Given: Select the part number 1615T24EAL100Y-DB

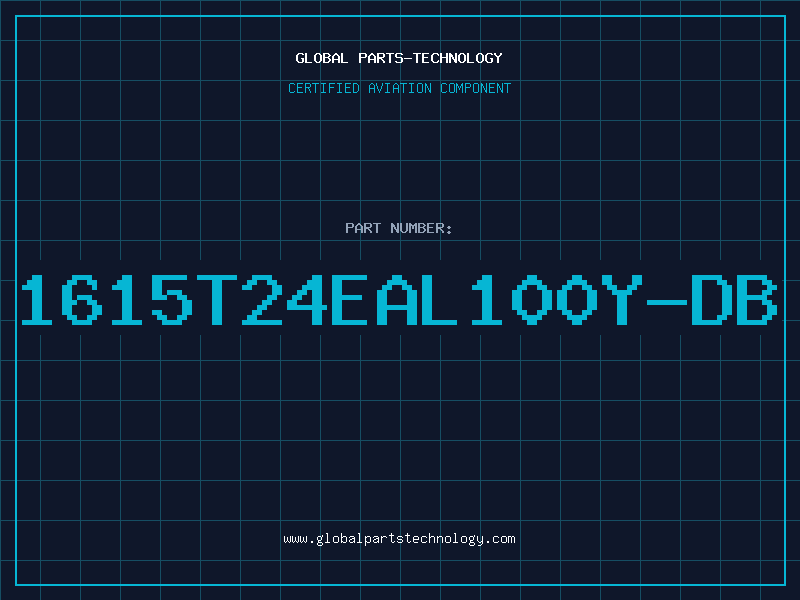Looking at the screenshot, I should [x=399, y=300].
